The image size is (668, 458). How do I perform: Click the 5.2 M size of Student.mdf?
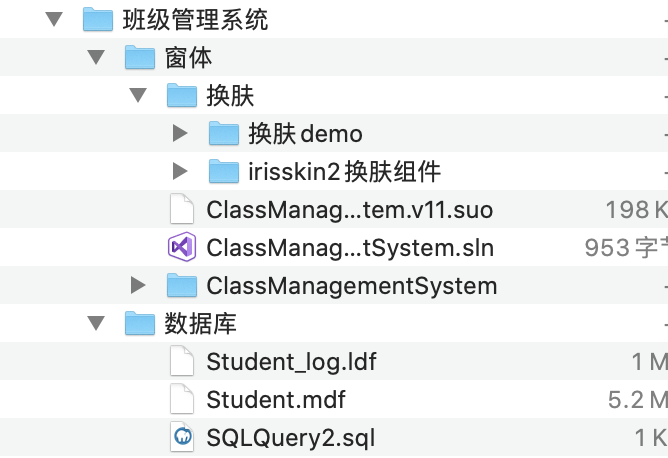[638, 400]
